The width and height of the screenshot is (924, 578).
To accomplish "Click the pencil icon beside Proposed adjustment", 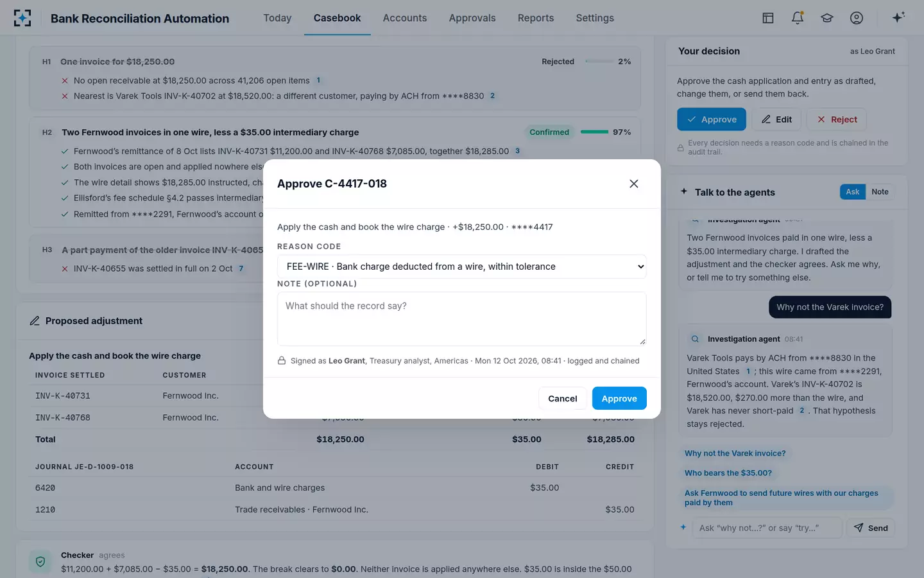I will (x=35, y=321).
